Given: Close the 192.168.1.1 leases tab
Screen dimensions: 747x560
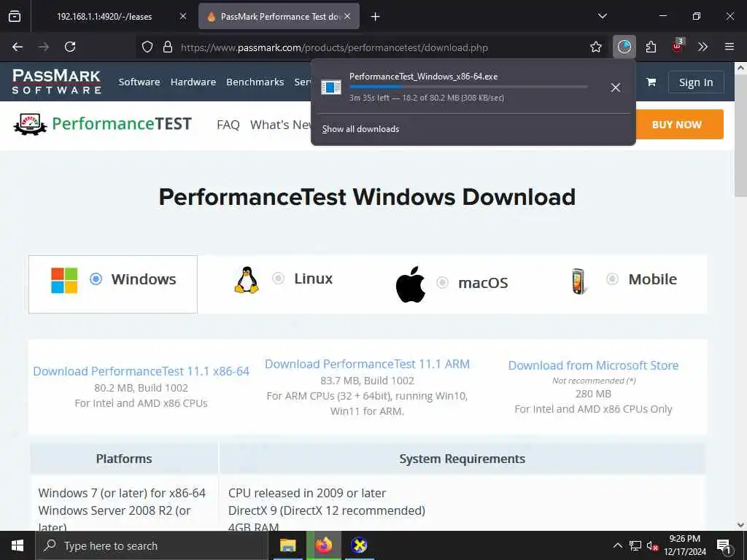Looking at the screenshot, I should point(183,16).
